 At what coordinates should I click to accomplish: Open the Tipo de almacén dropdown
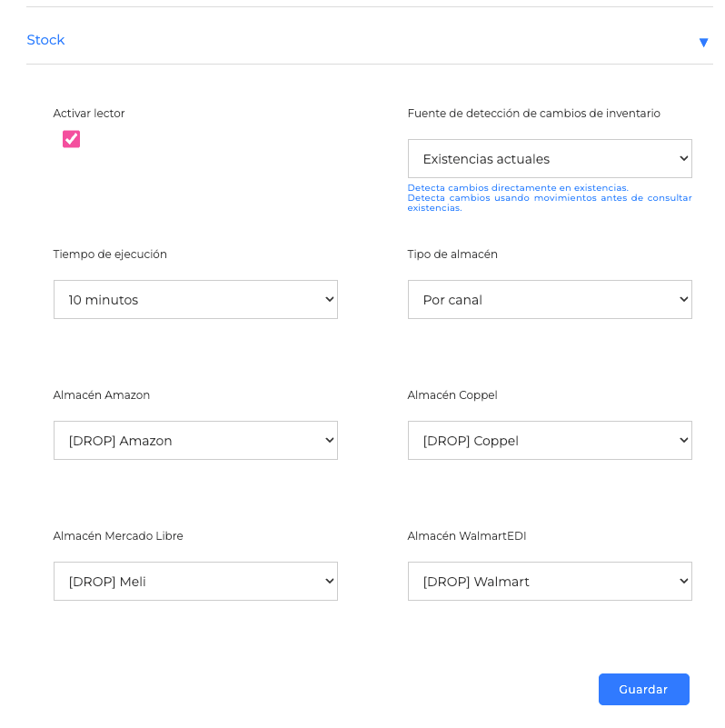[x=550, y=299]
